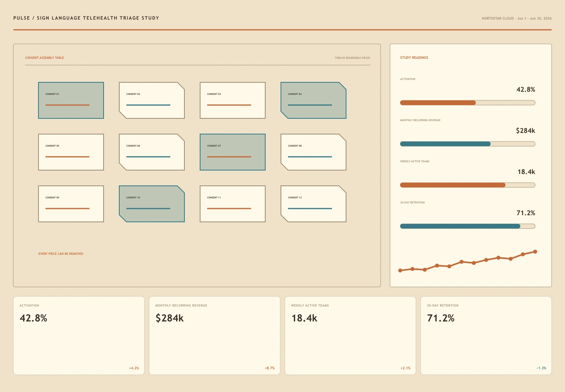Open the 30-Day Retention 71.2% card
This screenshot has height=392, width=565.
point(486,336)
